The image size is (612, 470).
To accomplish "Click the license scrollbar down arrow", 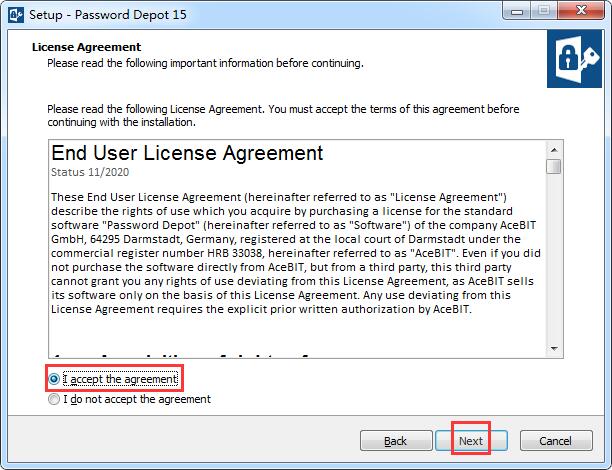I will pos(554,349).
